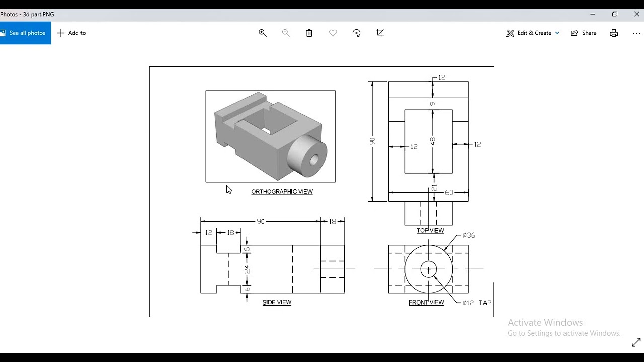This screenshot has width=644, height=362.
Task: Add photo to favorites heart icon
Action: click(333, 33)
